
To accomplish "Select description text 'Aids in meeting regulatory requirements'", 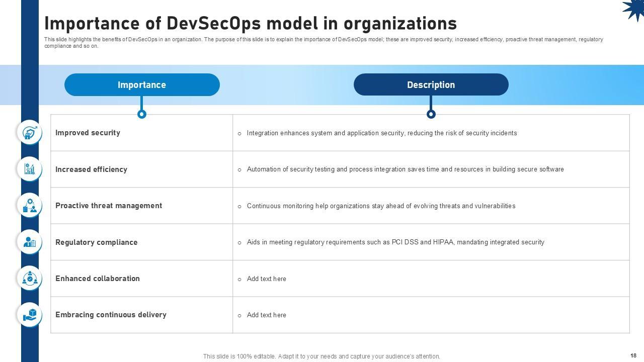I will pos(395,242).
